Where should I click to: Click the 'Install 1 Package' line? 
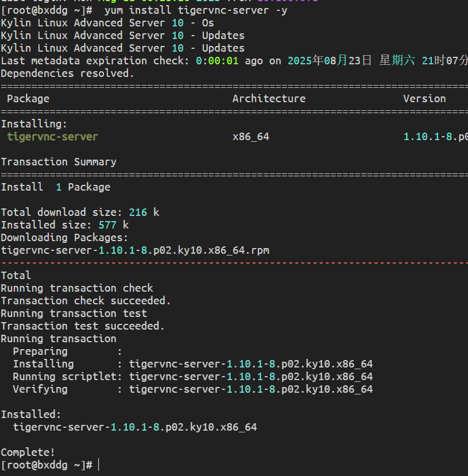[x=56, y=187]
